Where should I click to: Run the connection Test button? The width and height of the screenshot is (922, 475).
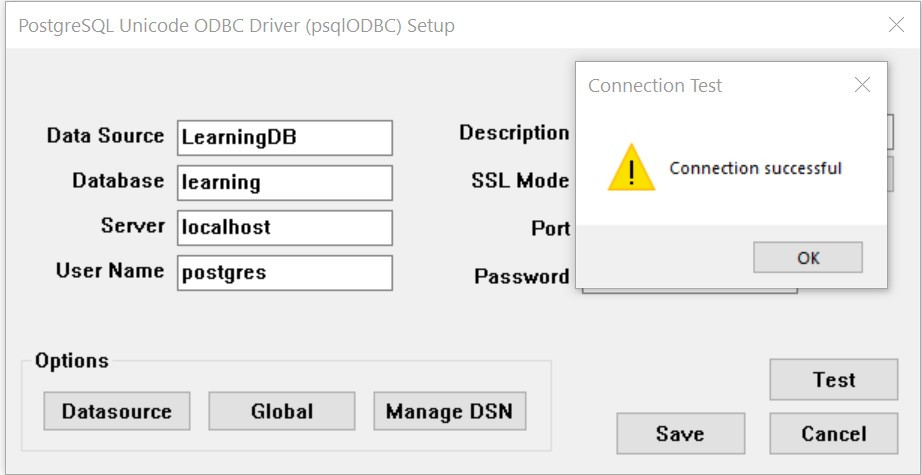click(834, 380)
